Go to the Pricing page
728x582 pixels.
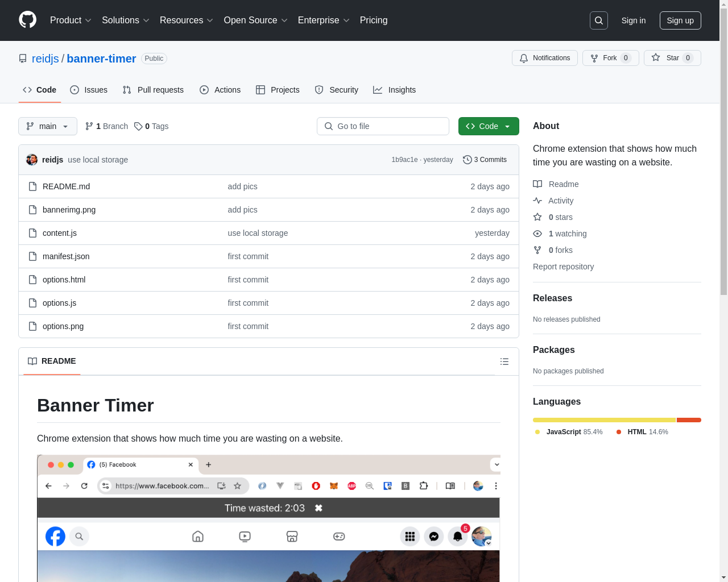tap(374, 20)
